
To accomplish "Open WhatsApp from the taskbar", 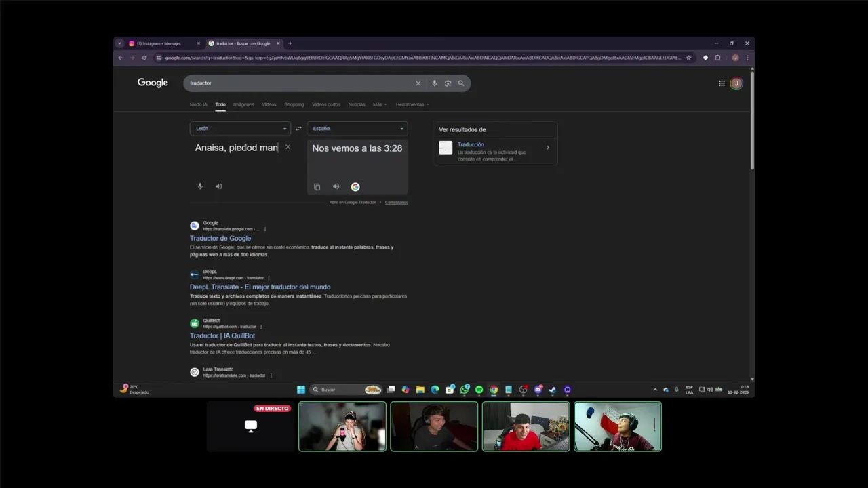I will click(x=465, y=390).
